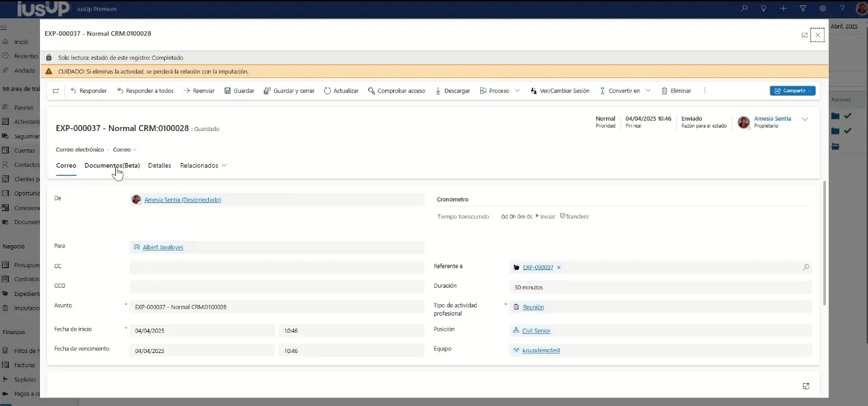Image resolution: width=868 pixels, height=406 pixels.
Task: Click the Guardar save button
Action: click(239, 91)
